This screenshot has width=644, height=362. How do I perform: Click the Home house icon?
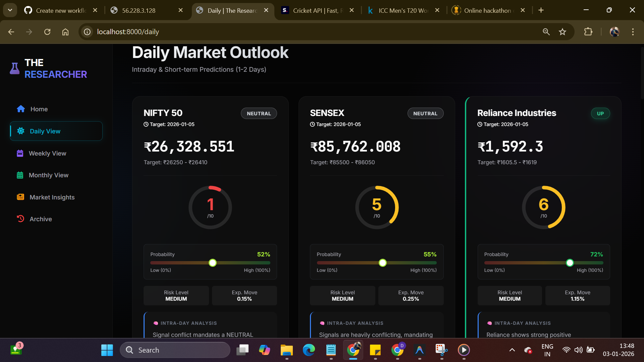(21, 109)
